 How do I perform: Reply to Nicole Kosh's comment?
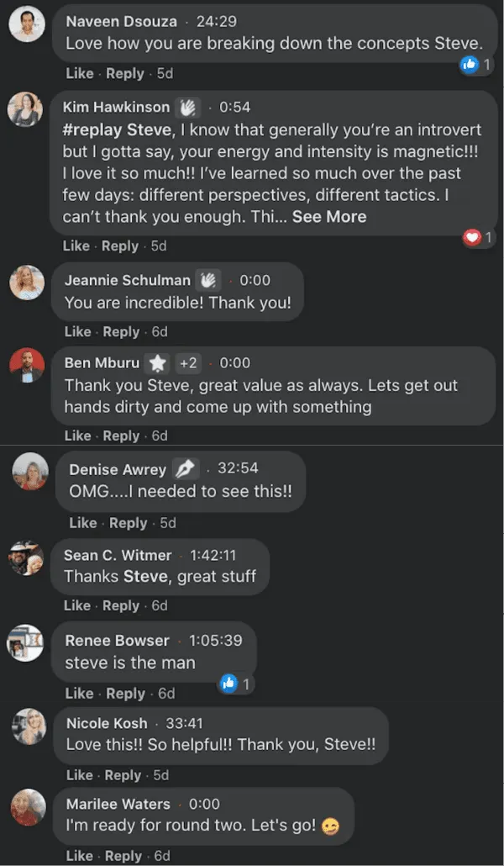tap(123, 775)
